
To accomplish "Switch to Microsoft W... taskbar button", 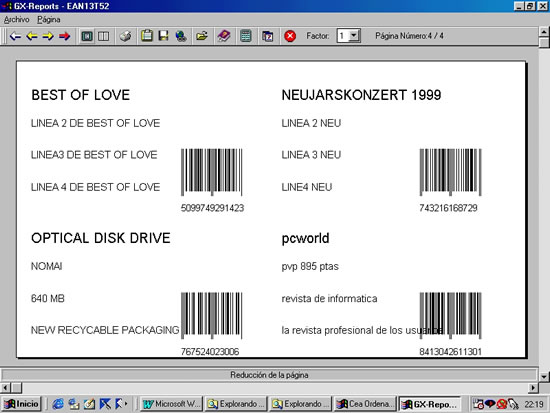I will (172, 404).
